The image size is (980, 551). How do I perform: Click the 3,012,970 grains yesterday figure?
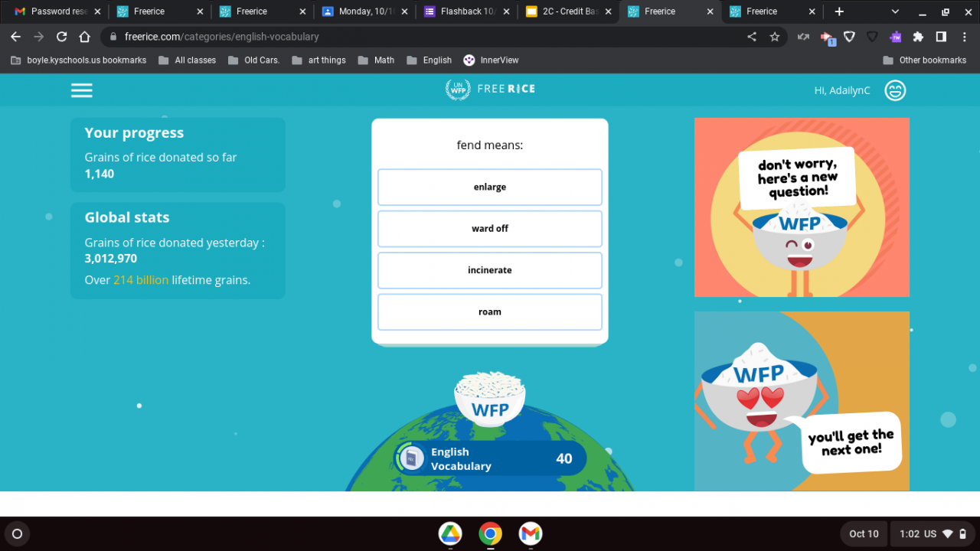pyautogui.click(x=111, y=259)
